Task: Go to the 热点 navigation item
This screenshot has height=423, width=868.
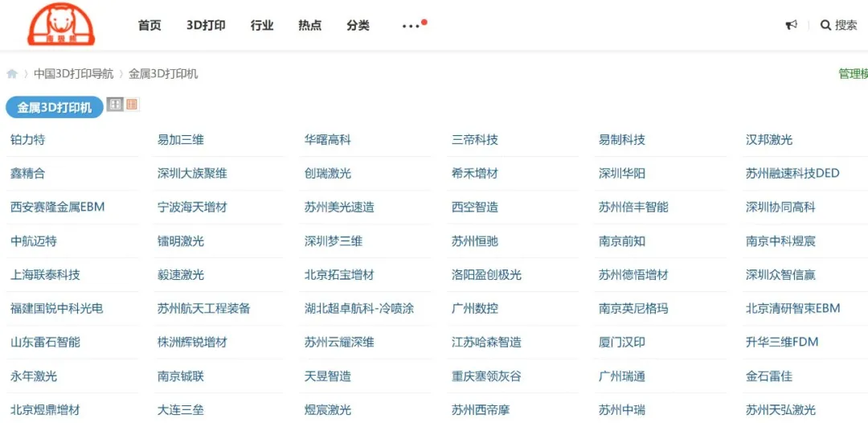Action: pos(309,25)
